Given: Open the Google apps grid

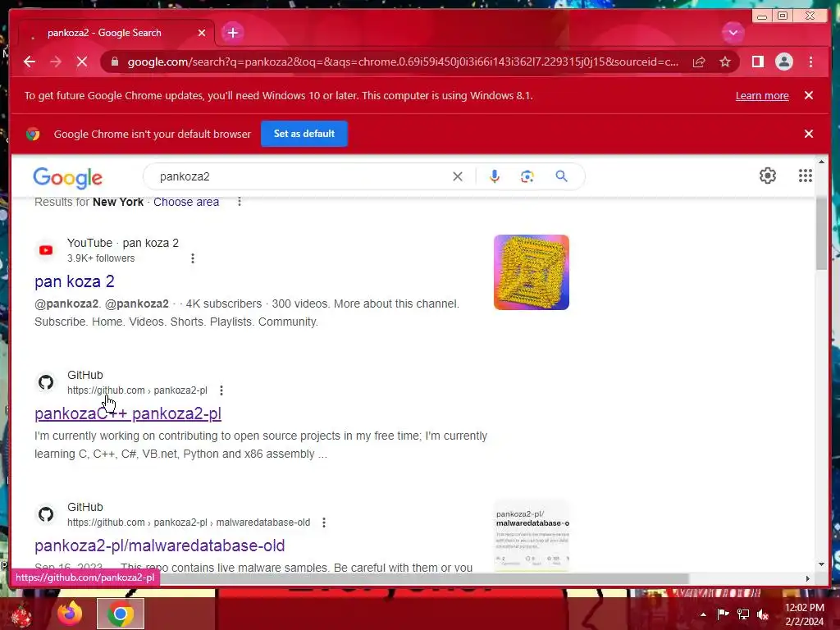Looking at the screenshot, I should point(806,176).
